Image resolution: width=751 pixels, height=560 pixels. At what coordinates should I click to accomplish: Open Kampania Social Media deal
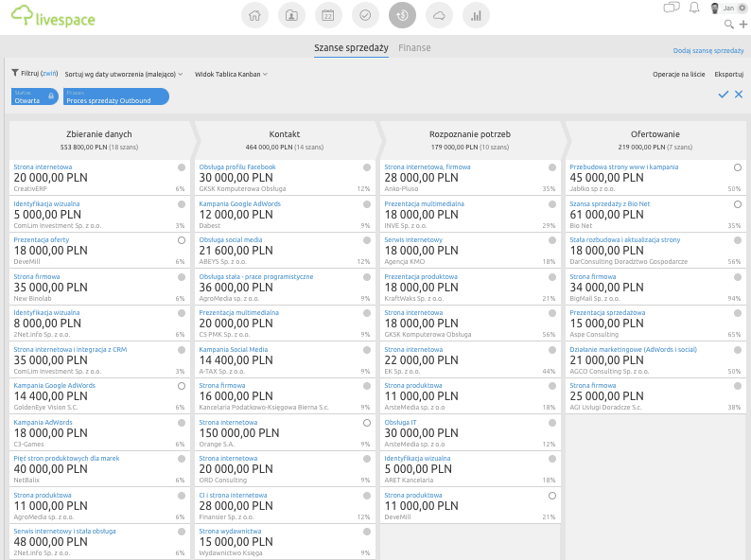(x=234, y=350)
